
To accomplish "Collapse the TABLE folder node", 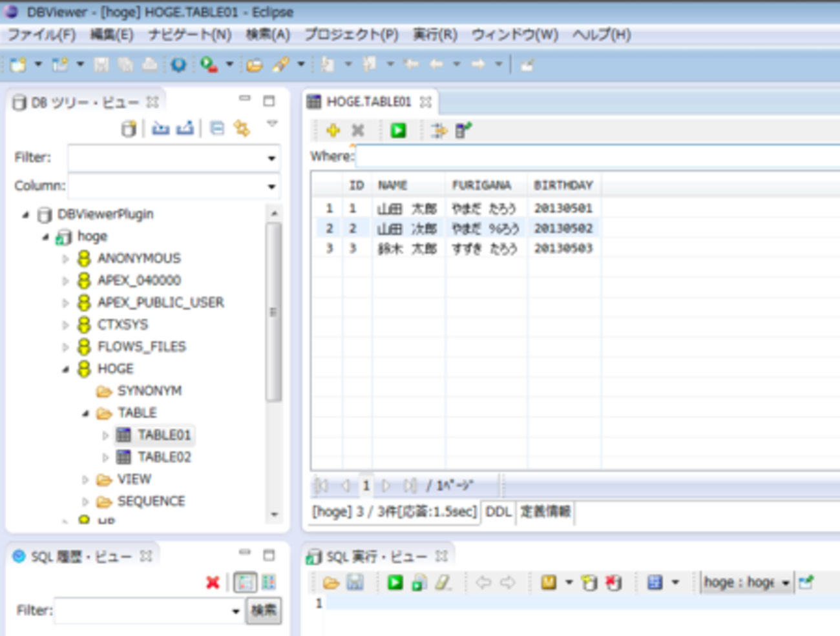I will (85, 413).
